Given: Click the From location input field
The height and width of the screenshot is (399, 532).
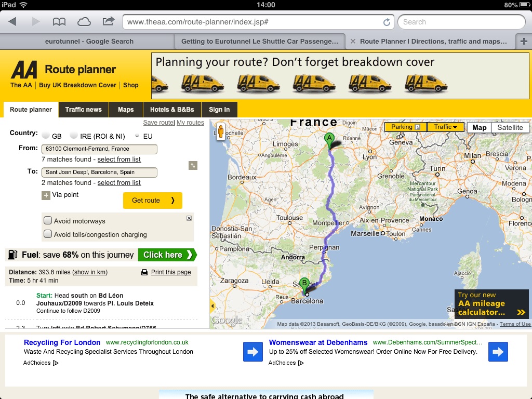Looking at the screenshot, I should point(99,149).
